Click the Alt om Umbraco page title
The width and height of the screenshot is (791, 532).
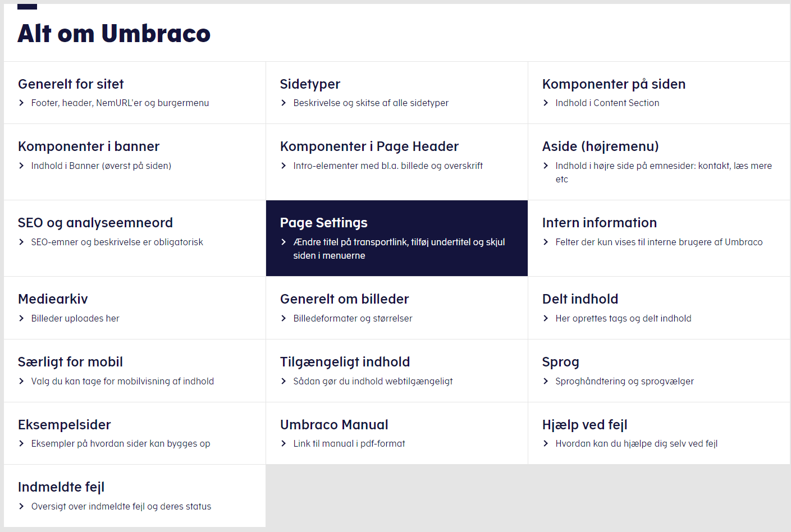click(x=114, y=34)
